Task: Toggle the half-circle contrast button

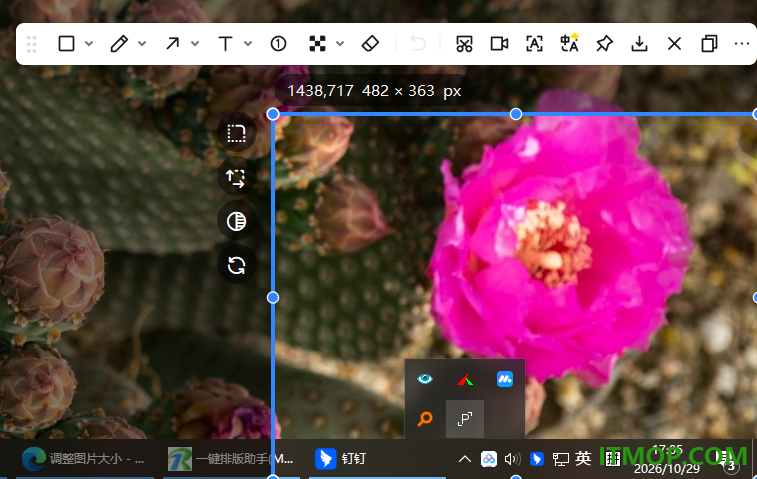Action: tap(236, 222)
